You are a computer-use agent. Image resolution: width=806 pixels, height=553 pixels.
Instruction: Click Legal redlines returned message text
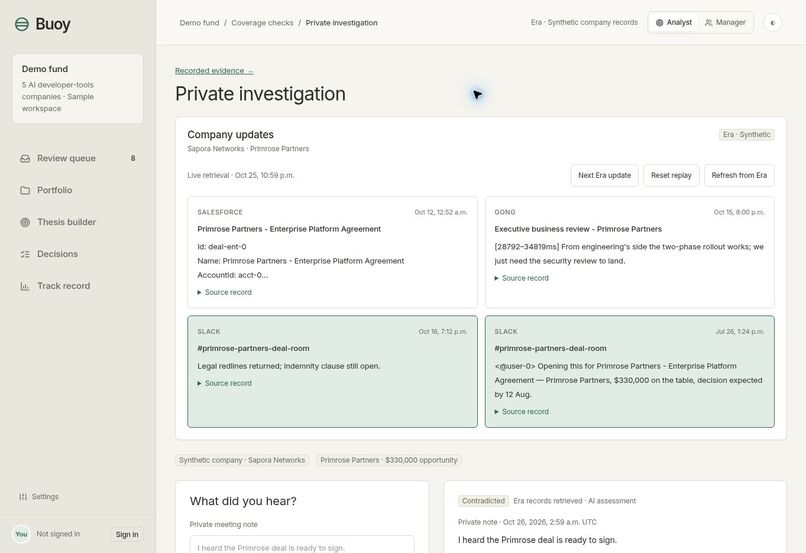[x=288, y=366]
